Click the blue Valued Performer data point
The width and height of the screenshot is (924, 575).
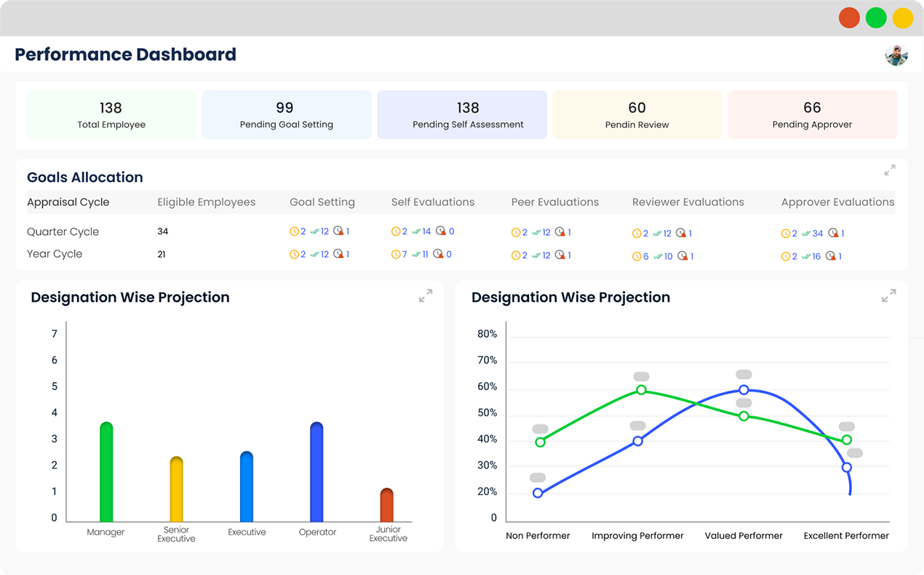(744, 390)
